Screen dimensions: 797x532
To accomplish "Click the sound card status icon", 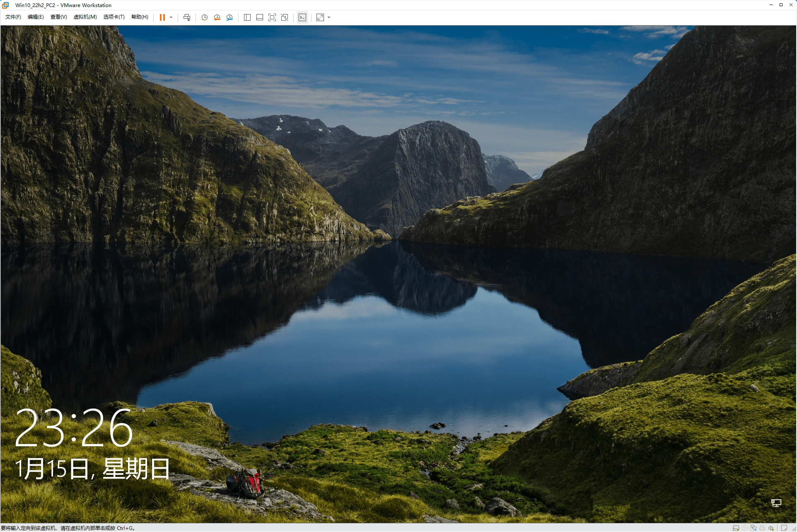I will [770, 528].
